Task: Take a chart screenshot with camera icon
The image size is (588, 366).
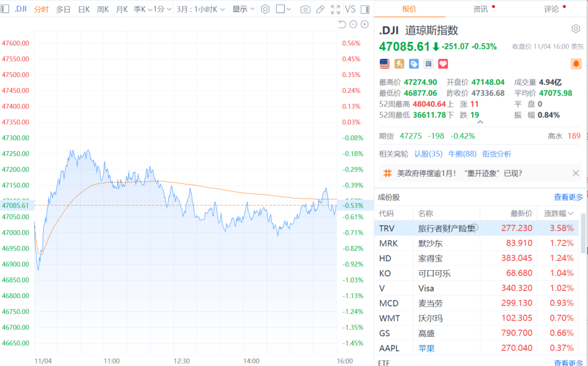Action: [305, 9]
